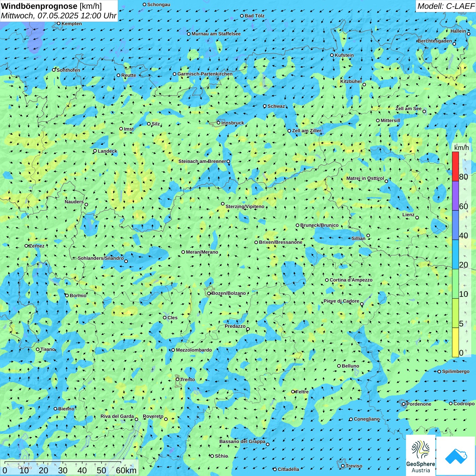This screenshot has width=476, height=476.
Task: Click the Imst city label
Action: [129, 129]
